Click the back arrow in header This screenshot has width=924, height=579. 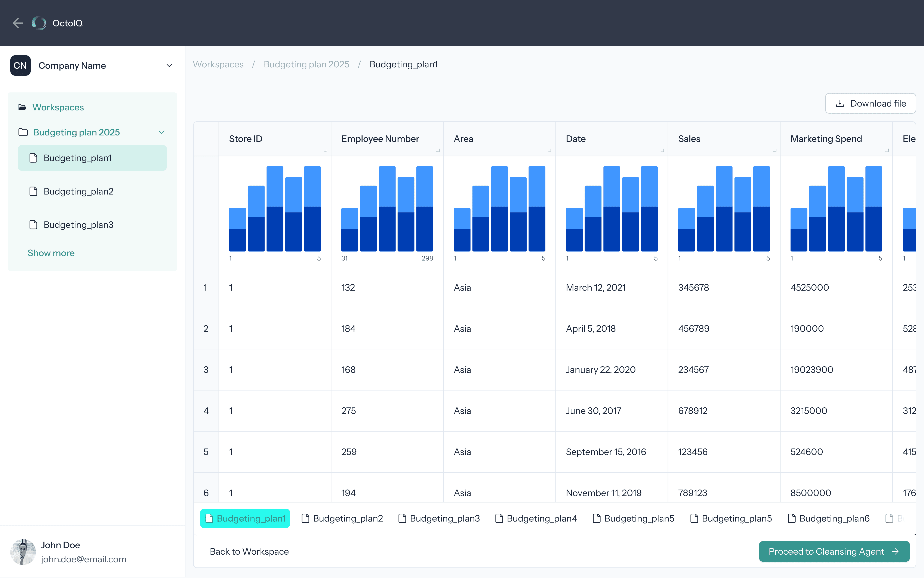[18, 23]
